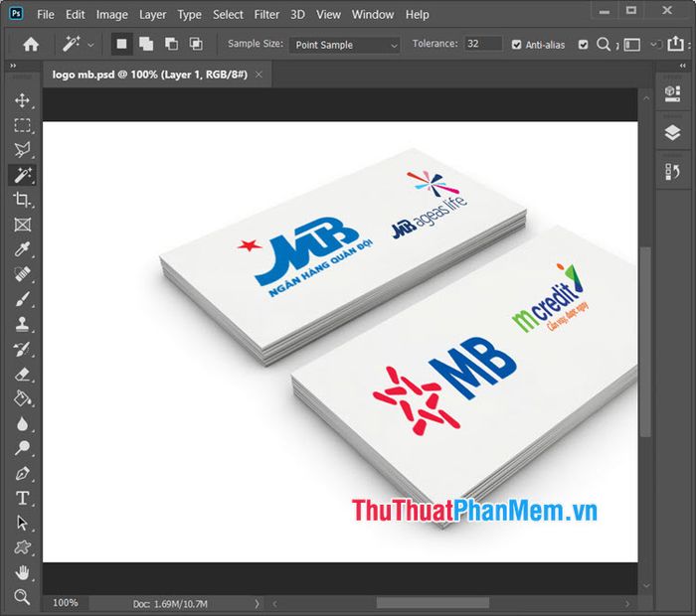Click the Photoshop Ps logo
The height and width of the screenshot is (616, 696).
click(x=16, y=14)
